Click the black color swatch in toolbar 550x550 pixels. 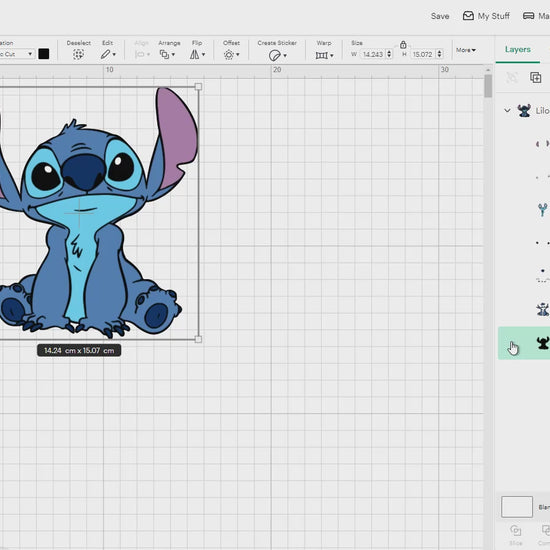(x=43, y=54)
